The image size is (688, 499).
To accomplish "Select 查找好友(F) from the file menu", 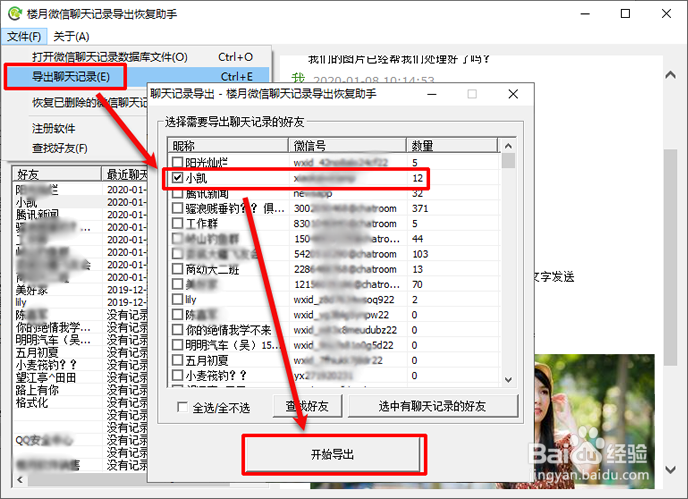I will pyautogui.click(x=60, y=148).
